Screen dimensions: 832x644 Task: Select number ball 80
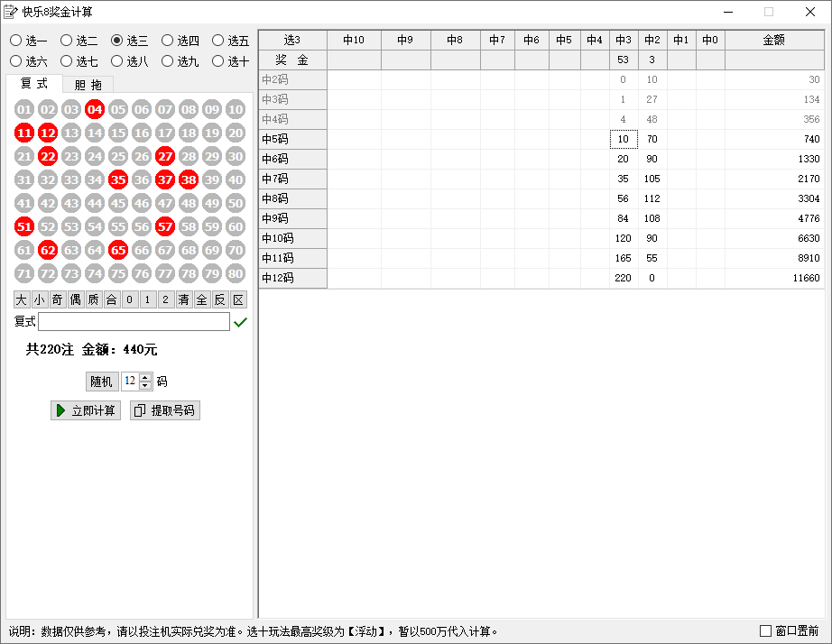pyautogui.click(x=236, y=274)
